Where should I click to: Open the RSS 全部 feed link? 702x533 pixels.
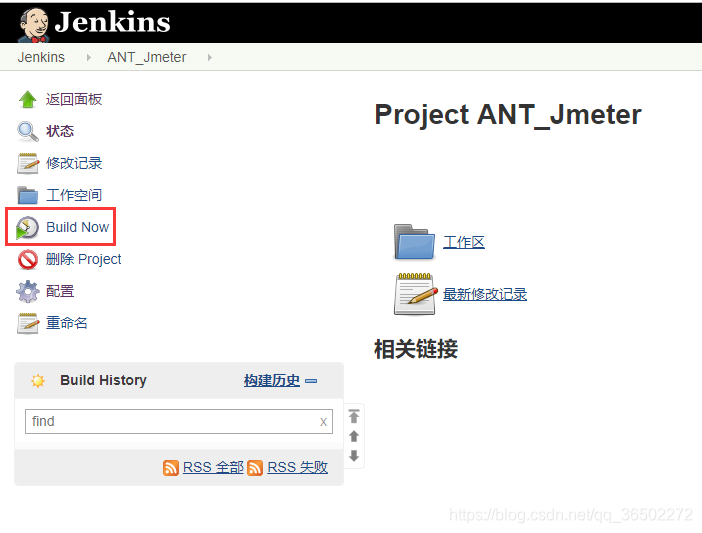click(x=213, y=468)
